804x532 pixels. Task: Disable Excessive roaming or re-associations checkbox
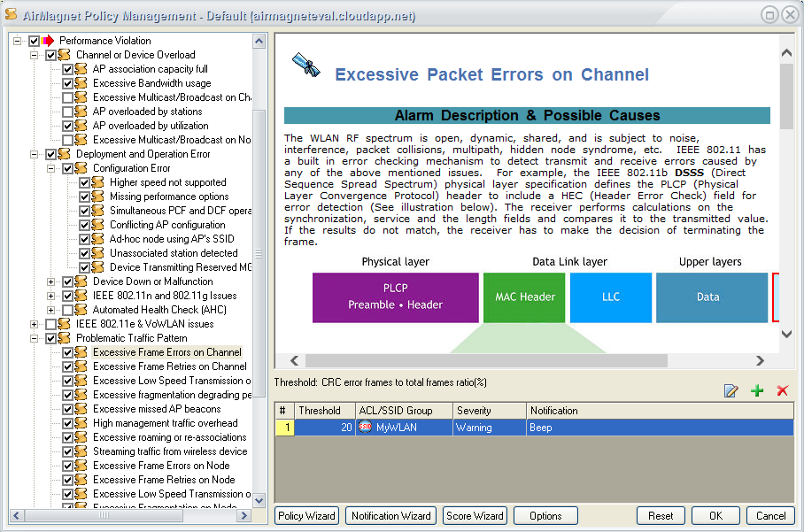click(x=67, y=437)
